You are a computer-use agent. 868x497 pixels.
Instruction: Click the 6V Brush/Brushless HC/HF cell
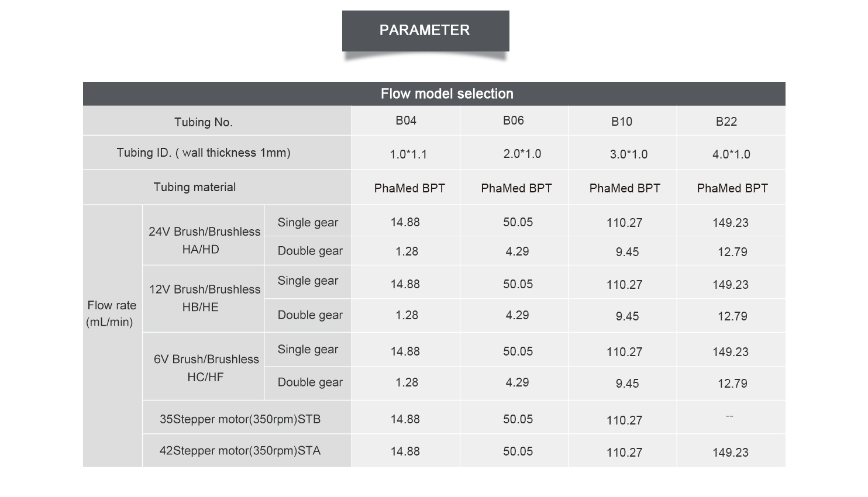pos(204,368)
